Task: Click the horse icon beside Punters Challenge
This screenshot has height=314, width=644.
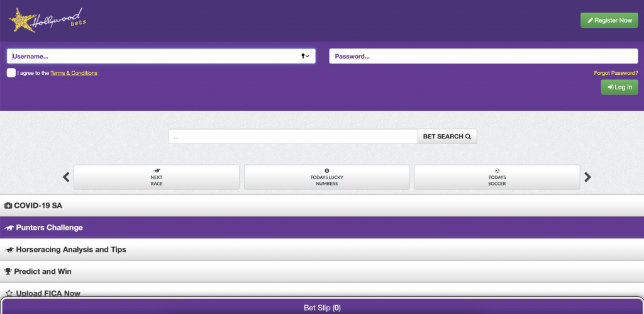Action: (9, 228)
